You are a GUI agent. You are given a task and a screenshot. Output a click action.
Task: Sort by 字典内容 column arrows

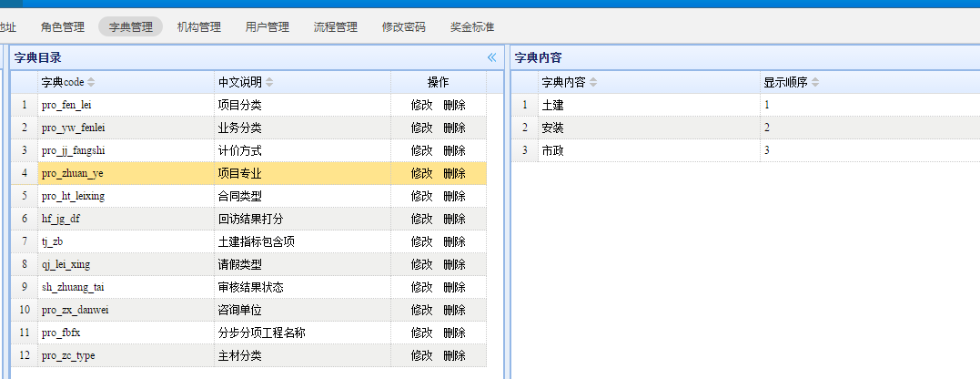click(x=593, y=83)
